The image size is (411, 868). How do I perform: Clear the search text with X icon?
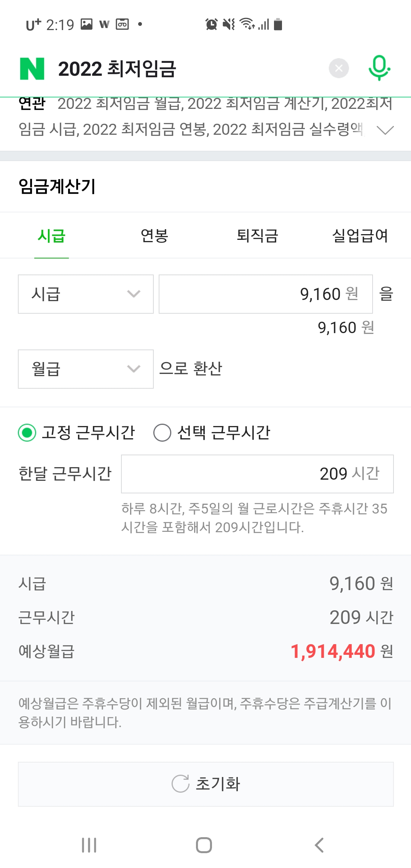[339, 69]
